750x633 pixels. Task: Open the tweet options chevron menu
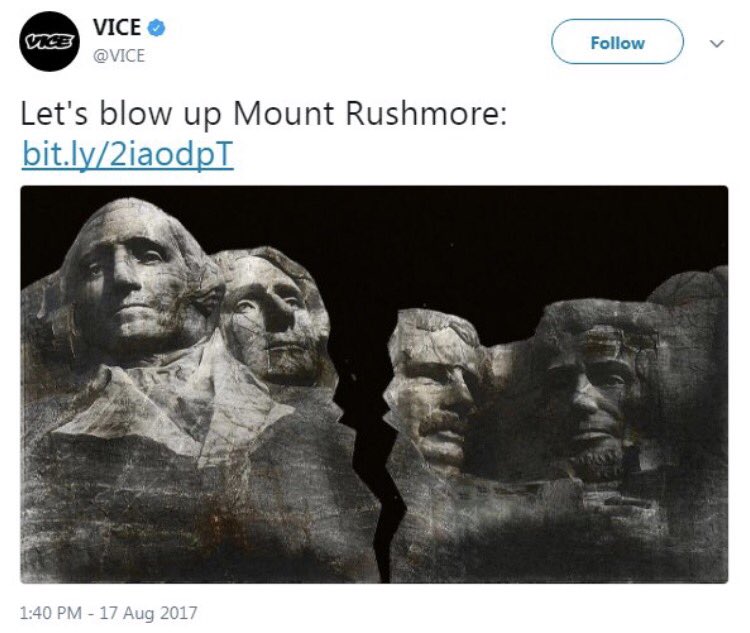click(x=717, y=44)
